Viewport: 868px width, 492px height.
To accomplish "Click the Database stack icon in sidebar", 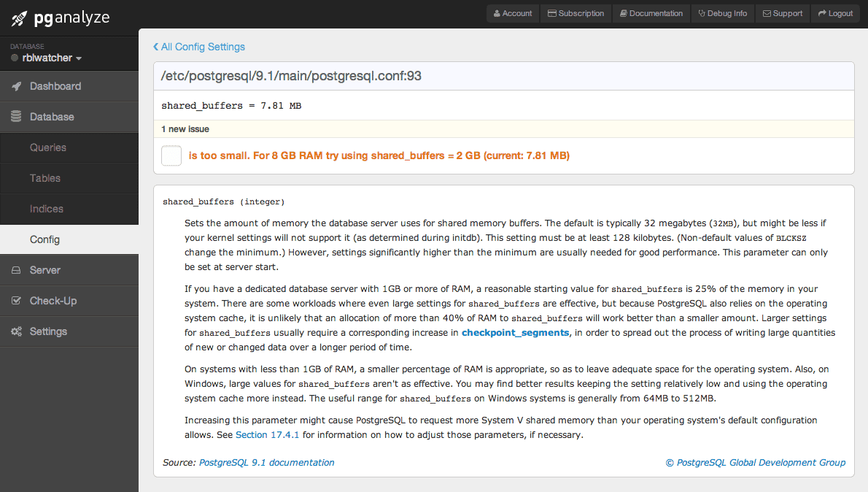I will [x=16, y=117].
